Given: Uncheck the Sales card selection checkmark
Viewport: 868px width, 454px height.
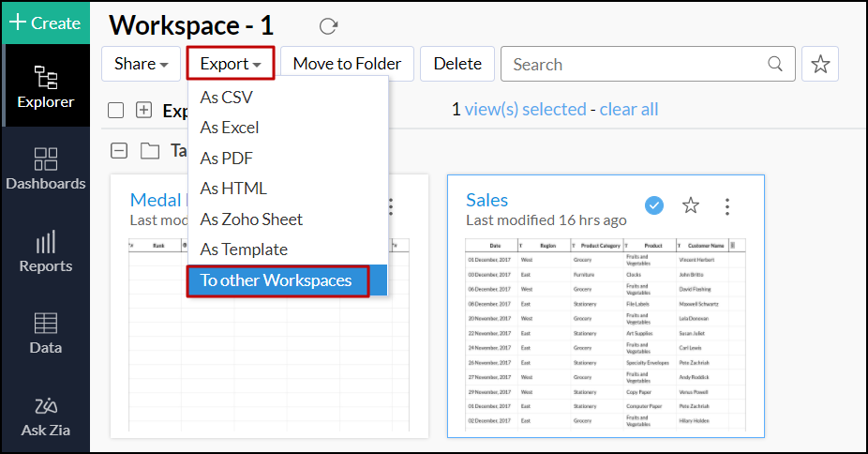Looking at the screenshot, I should click(x=654, y=205).
